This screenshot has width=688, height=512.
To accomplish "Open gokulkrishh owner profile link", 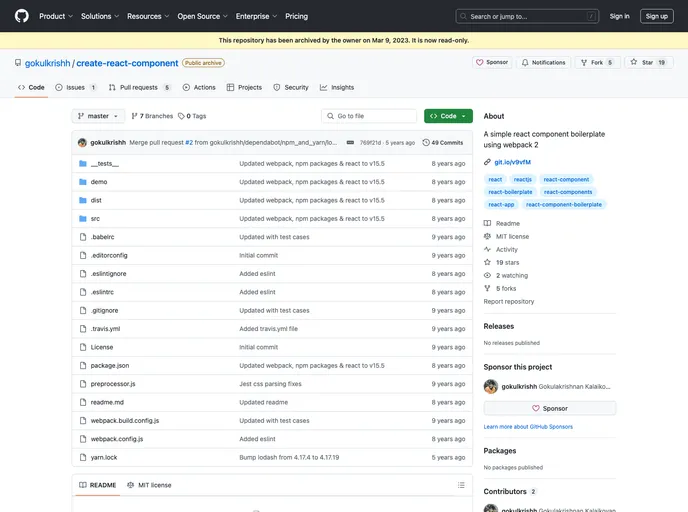I will (x=47, y=63).
